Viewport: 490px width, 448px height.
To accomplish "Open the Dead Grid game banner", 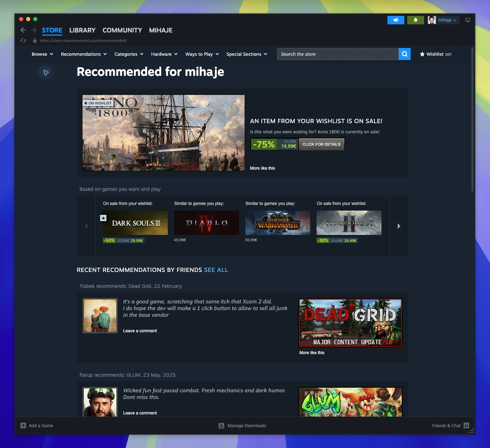I will click(x=350, y=323).
